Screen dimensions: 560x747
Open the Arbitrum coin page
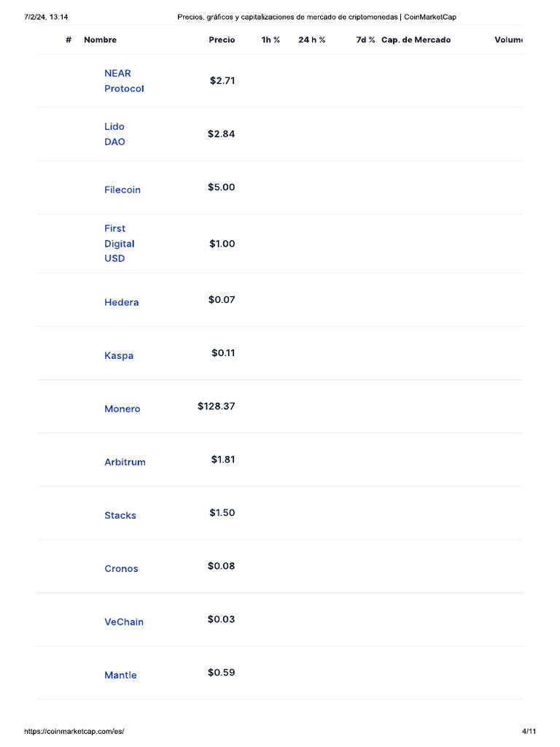125,462
